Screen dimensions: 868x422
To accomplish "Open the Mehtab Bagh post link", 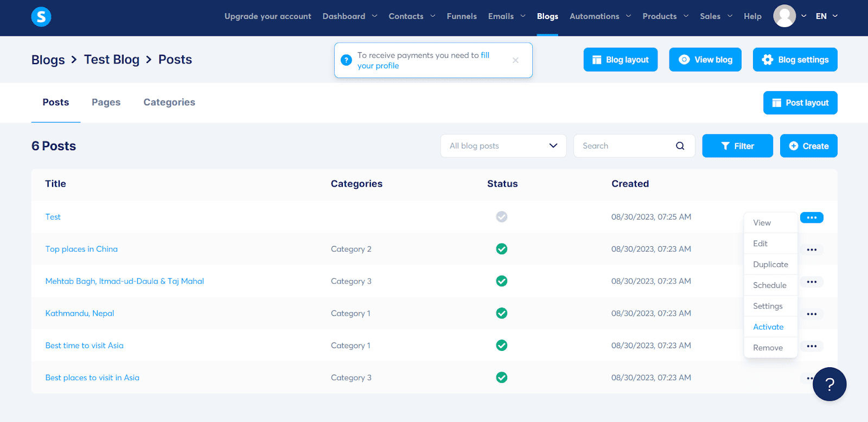I will [125, 281].
